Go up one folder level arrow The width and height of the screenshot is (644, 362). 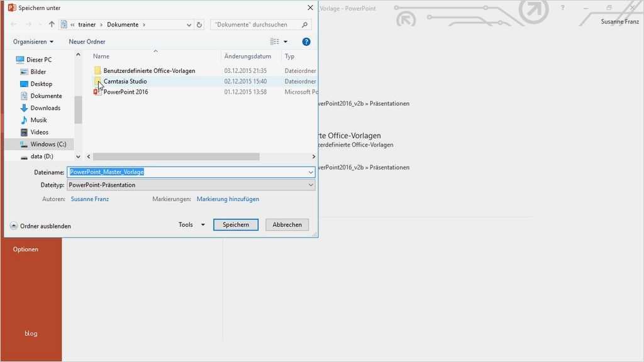[52, 25]
